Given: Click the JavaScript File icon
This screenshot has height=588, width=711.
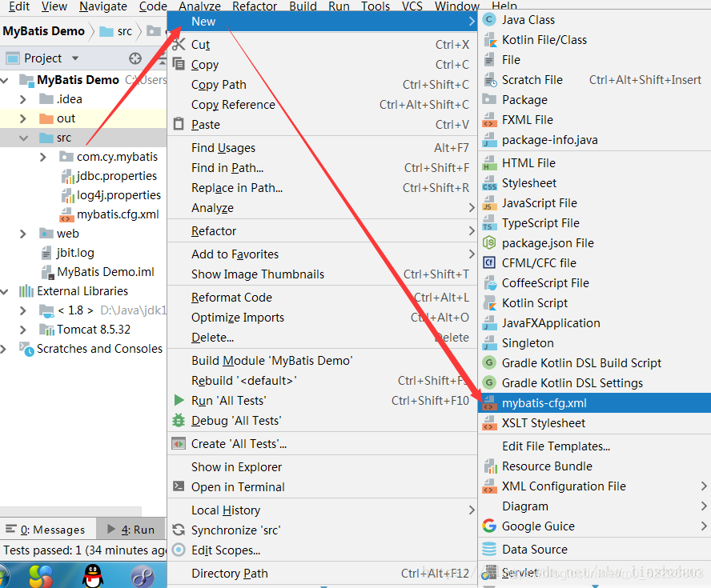Looking at the screenshot, I should pyautogui.click(x=489, y=203).
